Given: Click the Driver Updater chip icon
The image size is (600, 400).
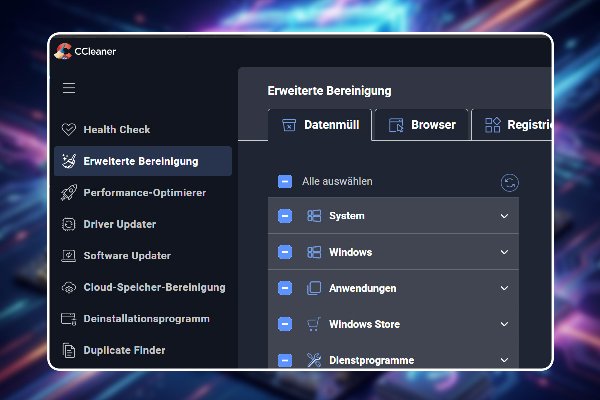Looking at the screenshot, I should click(69, 224).
